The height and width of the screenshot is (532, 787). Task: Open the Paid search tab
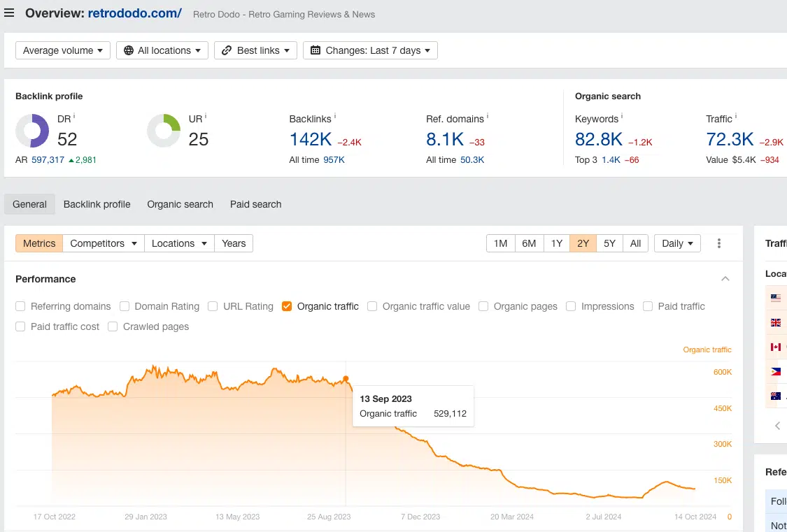coord(255,204)
